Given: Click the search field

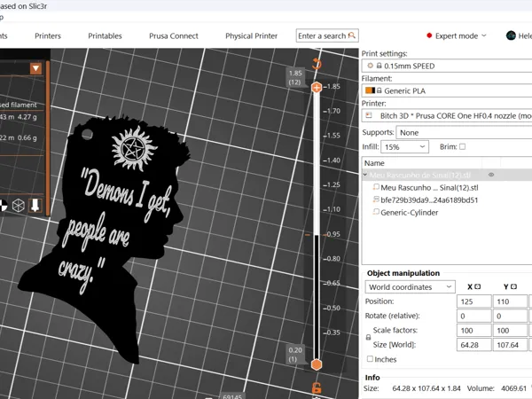Looking at the screenshot, I should 327,35.
